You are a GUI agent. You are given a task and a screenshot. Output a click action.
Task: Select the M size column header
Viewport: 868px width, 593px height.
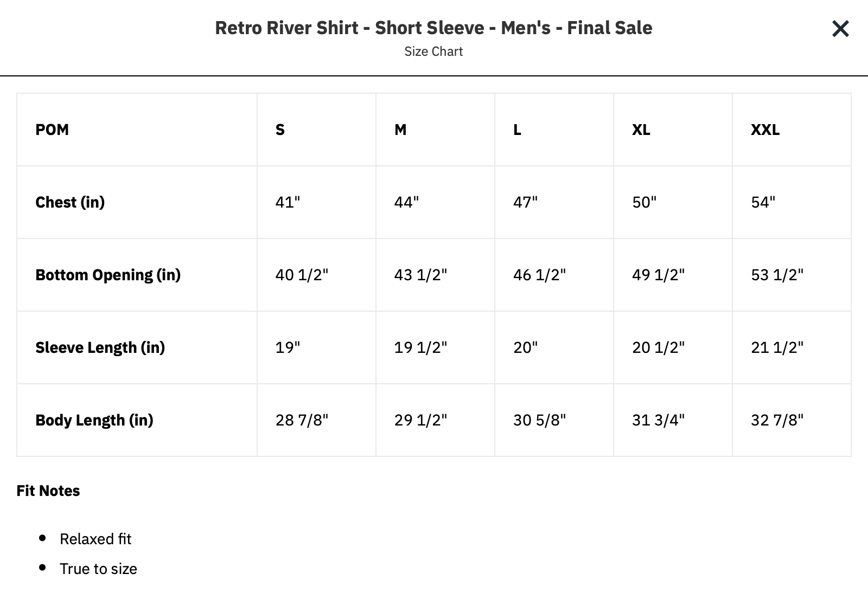point(400,130)
